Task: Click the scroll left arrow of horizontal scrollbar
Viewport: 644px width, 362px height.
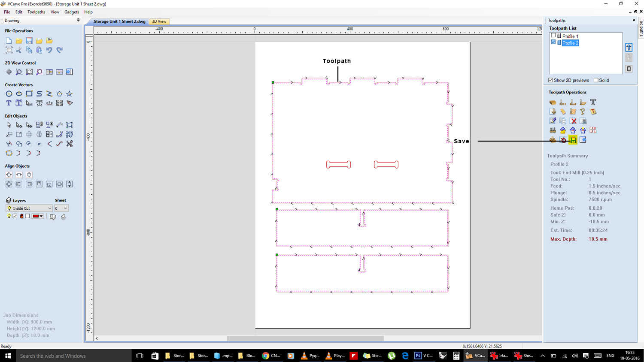Action: click(x=97, y=338)
